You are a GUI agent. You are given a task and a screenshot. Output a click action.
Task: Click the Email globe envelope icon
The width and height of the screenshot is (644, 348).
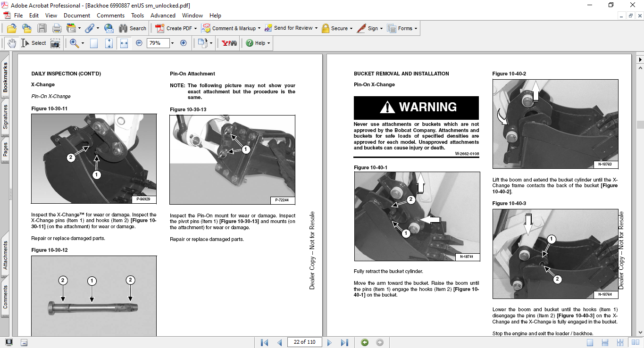click(109, 28)
